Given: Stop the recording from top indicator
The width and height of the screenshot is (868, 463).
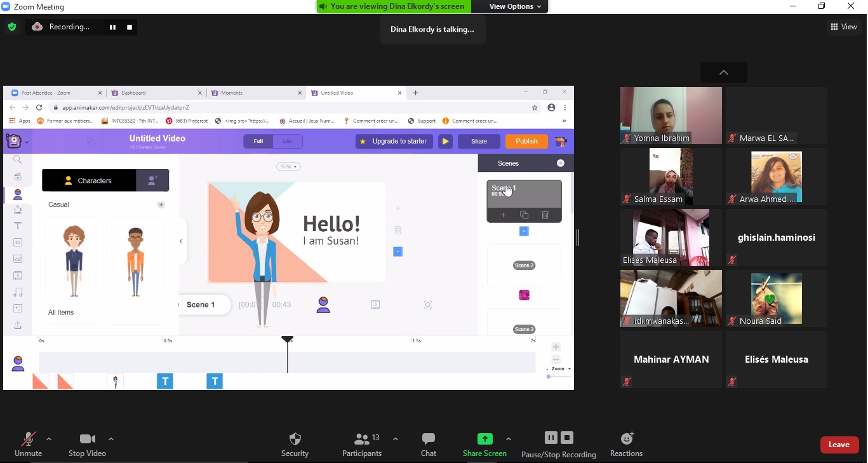Looking at the screenshot, I should tap(130, 27).
